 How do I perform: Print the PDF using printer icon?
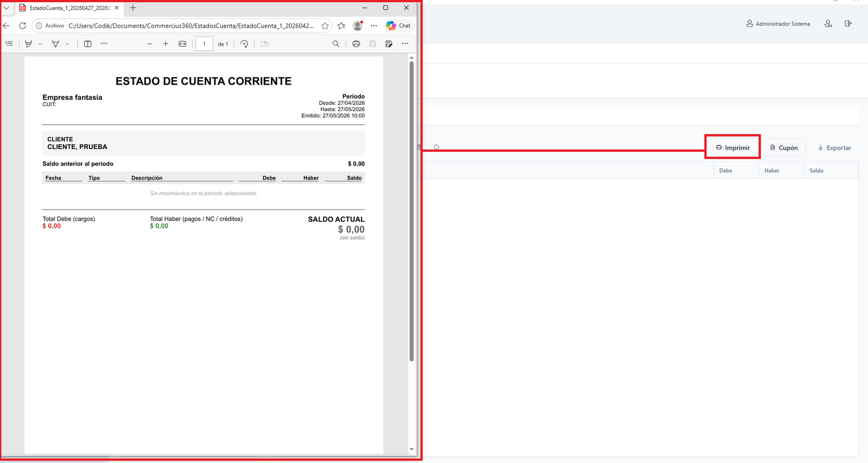click(x=356, y=44)
